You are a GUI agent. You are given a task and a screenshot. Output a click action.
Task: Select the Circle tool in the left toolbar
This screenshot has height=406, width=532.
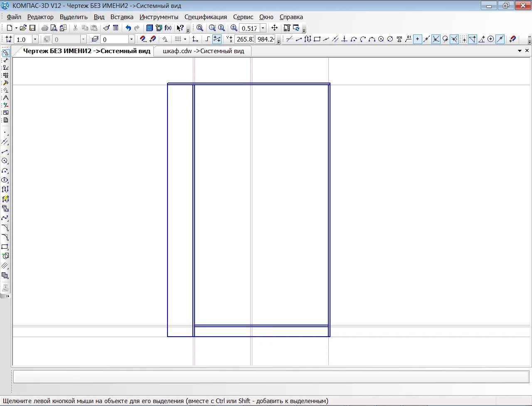(5, 161)
